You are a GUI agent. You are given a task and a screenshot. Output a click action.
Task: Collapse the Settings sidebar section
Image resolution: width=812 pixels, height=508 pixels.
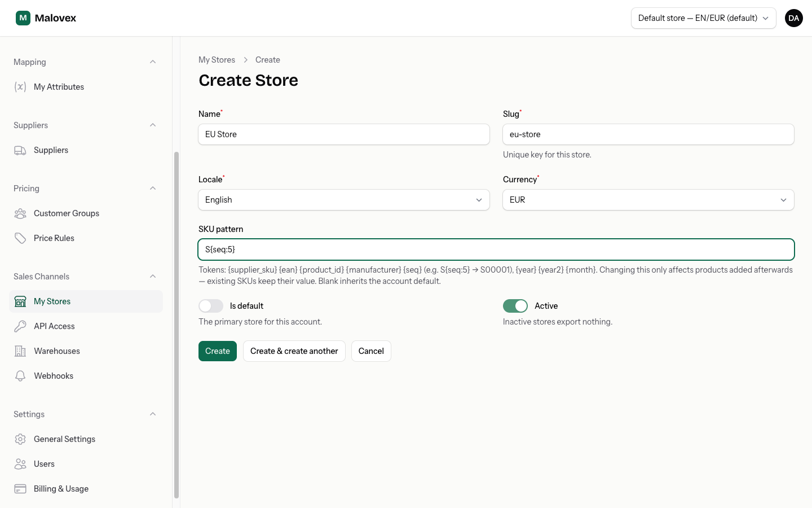click(153, 414)
